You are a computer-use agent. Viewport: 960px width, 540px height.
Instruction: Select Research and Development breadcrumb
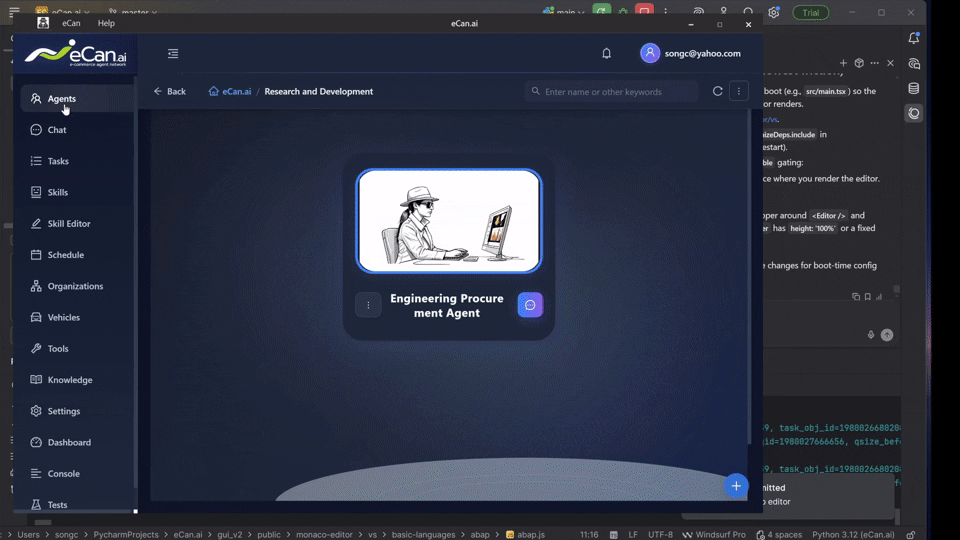[x=318, y=91]
